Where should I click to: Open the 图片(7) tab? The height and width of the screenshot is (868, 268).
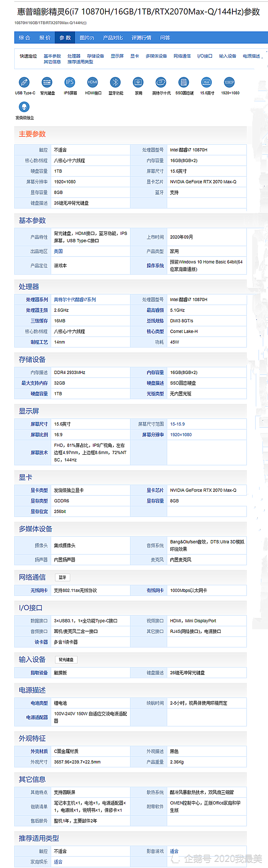click(87, 38)
